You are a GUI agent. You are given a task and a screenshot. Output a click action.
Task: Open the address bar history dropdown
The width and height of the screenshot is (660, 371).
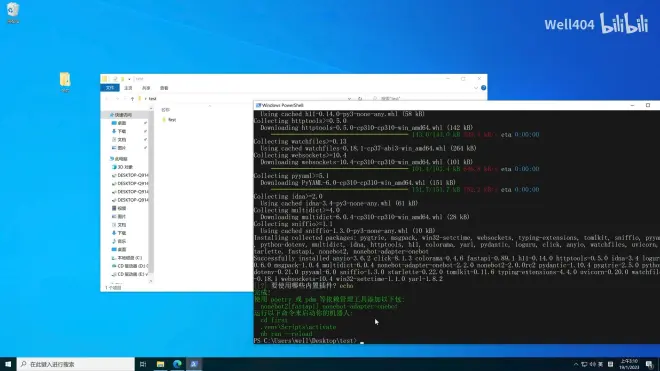[349, 99]
